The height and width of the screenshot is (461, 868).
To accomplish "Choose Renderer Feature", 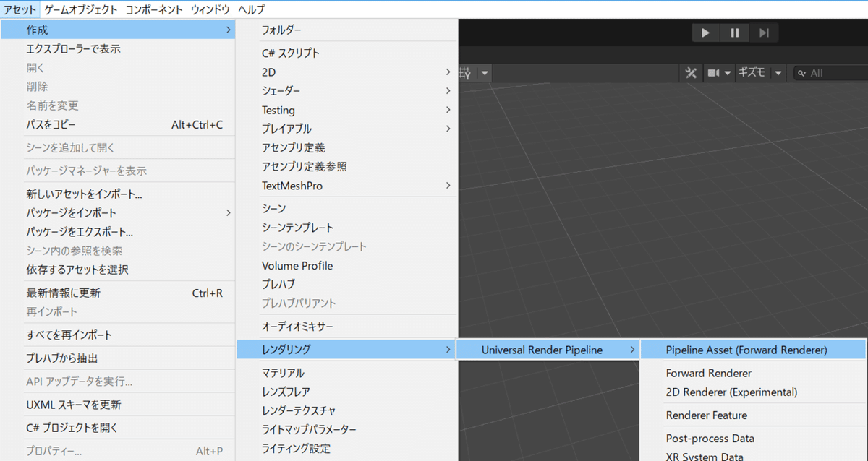I will point(754,415).
